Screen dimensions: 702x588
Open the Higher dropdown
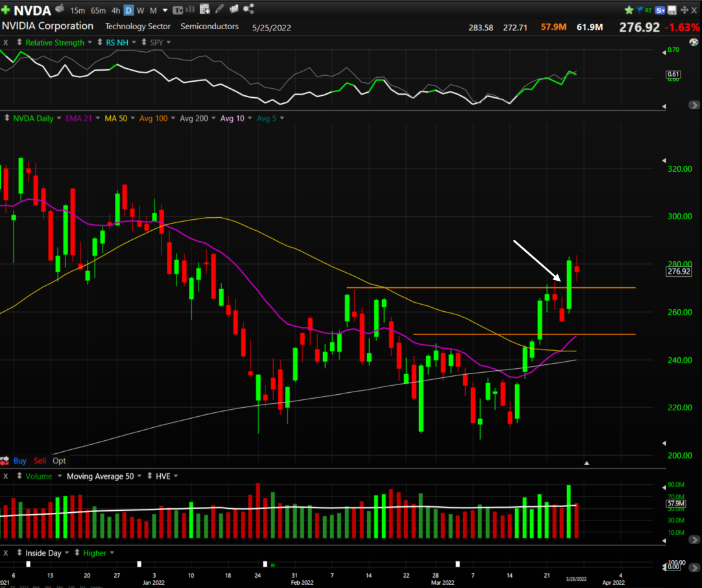pos(112,553)
